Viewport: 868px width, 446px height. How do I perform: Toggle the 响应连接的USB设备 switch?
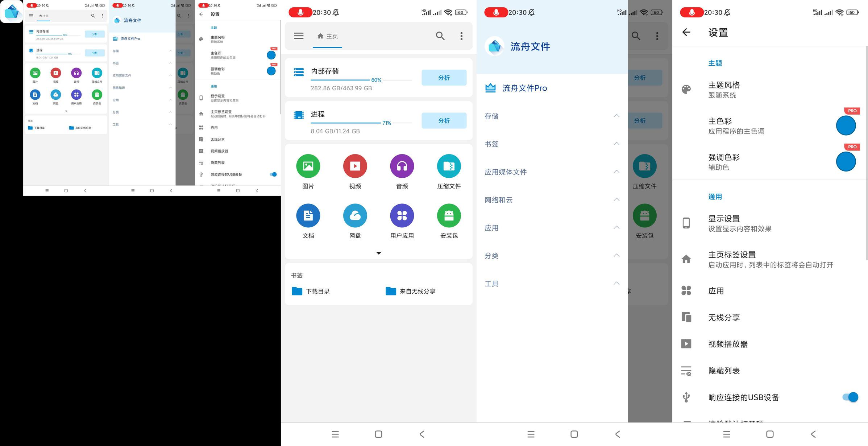tap(850, 397)
